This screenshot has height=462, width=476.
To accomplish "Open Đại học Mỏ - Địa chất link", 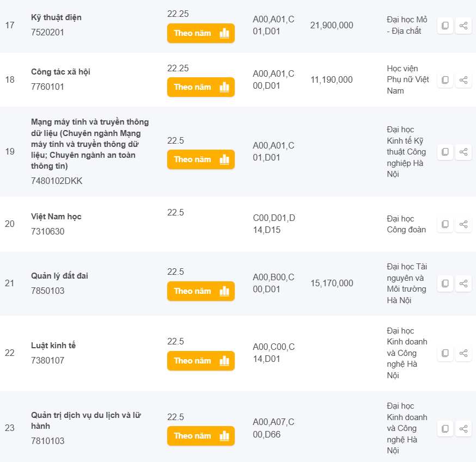I will tap(407, 25).
